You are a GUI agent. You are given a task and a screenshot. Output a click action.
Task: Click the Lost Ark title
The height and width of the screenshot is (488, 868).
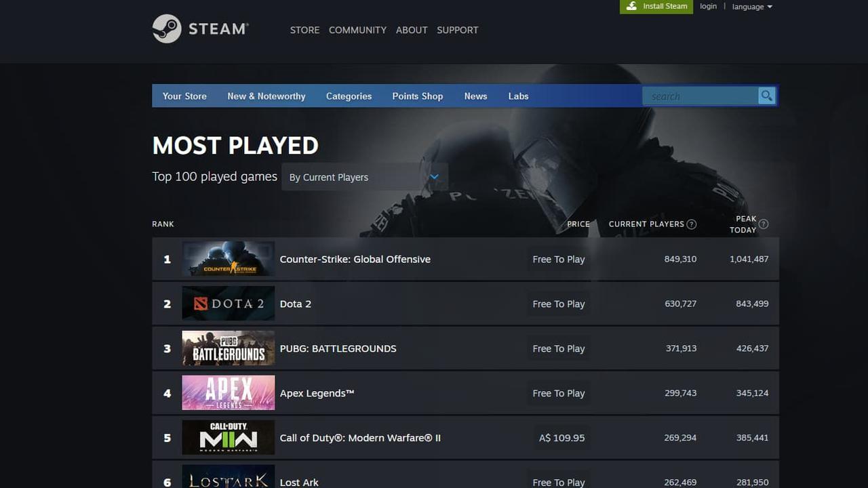299,483
